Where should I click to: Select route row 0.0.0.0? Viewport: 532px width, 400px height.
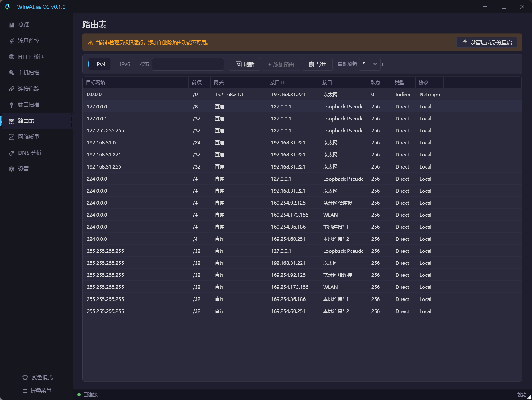pyautogui.click(x=302, y=94)
